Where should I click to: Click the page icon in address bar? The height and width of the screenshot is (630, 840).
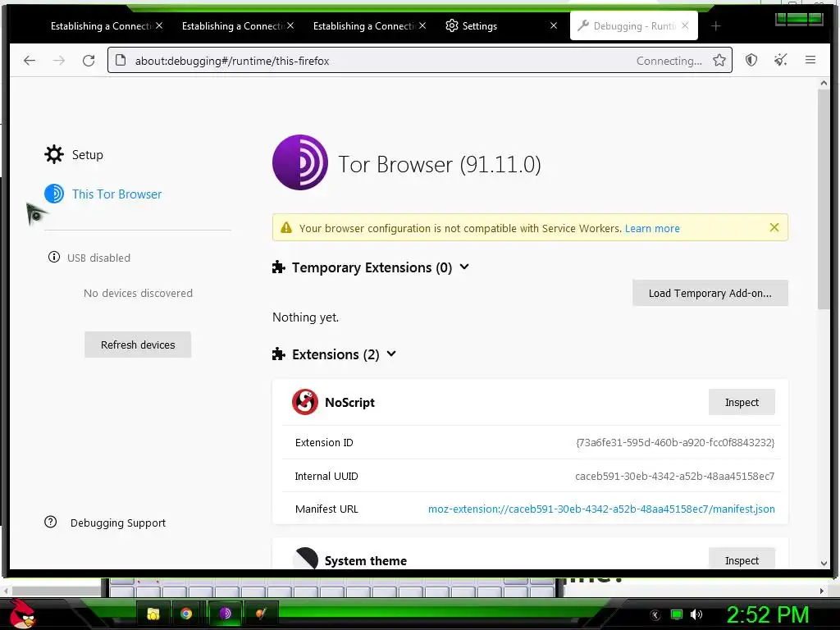121,61
